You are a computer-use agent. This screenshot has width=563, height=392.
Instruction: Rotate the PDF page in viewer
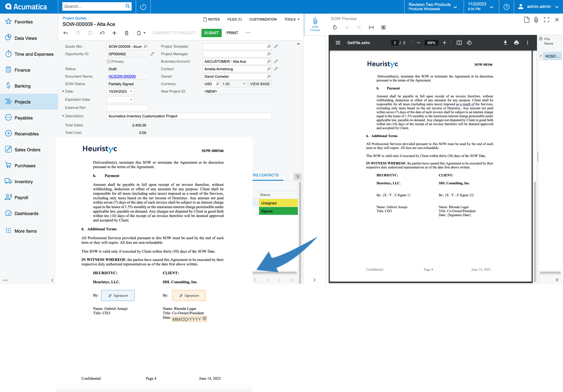[469, 43]
